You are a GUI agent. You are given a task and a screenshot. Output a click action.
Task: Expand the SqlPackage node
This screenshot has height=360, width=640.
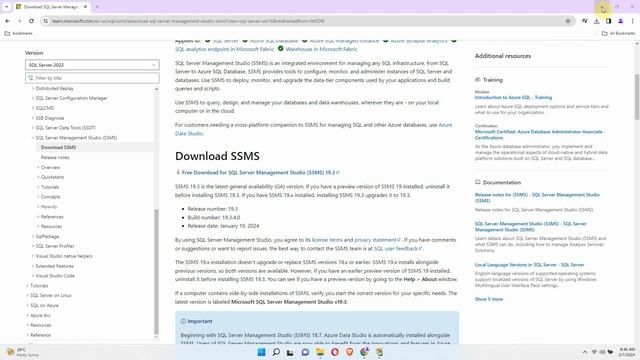pyautogui.click(x=33, y=236)
